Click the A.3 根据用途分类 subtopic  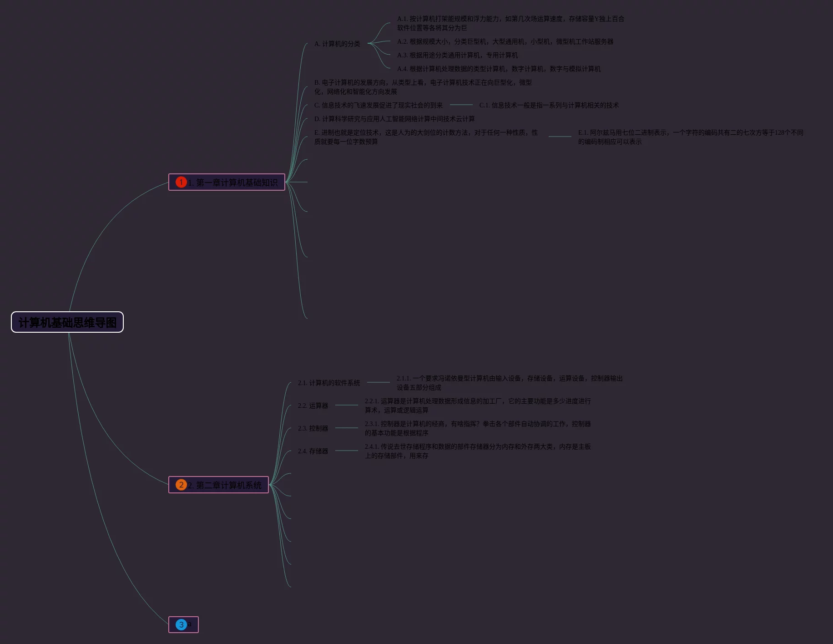pos(457,55)
